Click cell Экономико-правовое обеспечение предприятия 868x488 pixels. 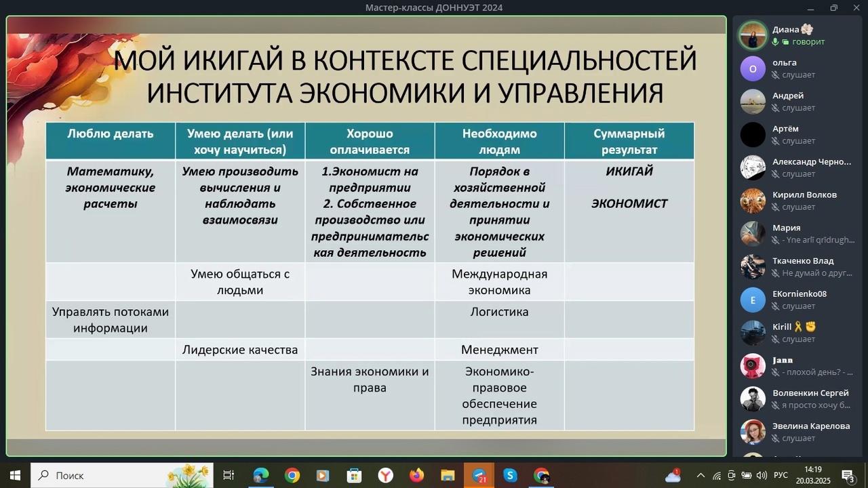pyautogui.click(x=500, y=396)
